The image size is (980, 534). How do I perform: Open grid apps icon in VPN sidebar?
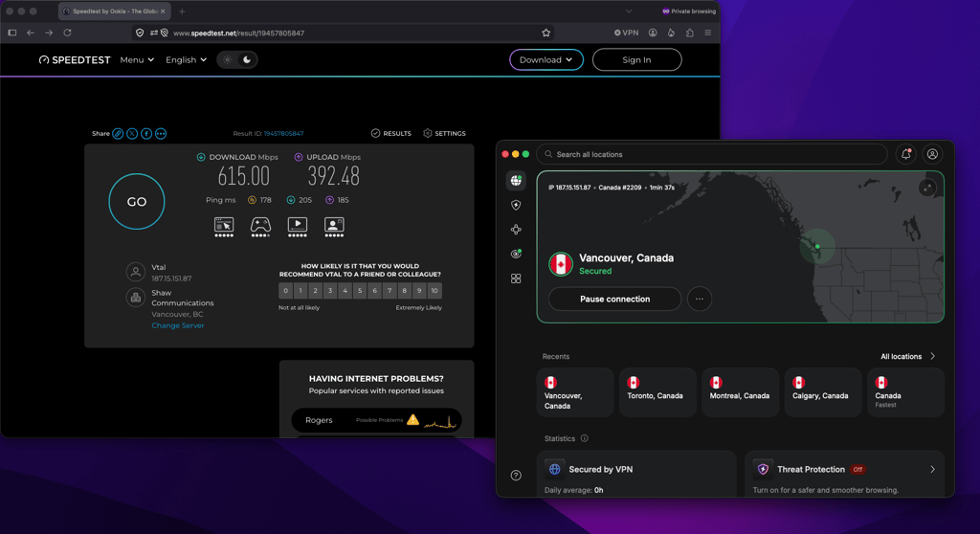pyautogui.click(x=516, y=278)
